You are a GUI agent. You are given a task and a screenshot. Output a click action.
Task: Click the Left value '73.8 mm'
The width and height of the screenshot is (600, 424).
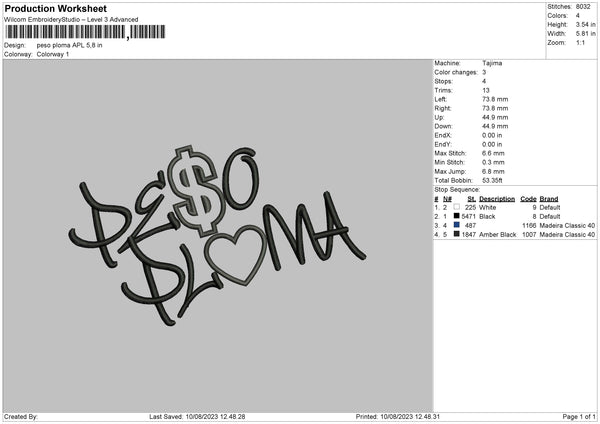click(495, 99)
